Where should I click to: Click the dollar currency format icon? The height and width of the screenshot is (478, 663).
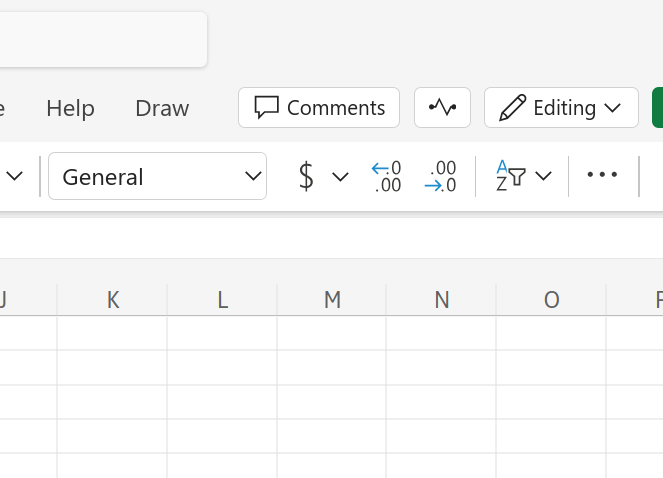pyautogui.click(x=307, y=177)
